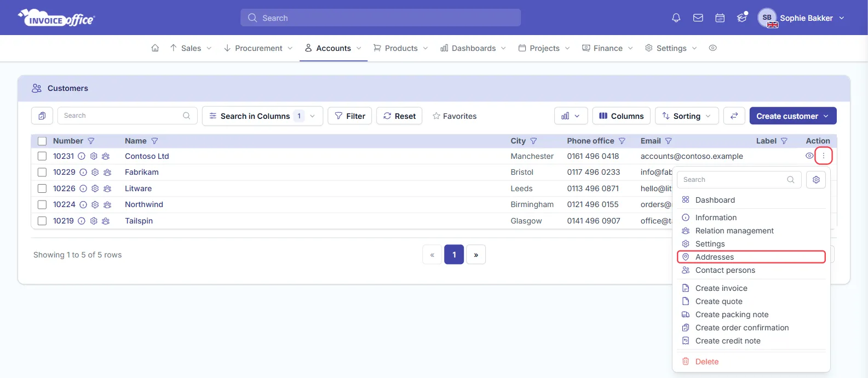Click the copy icon button beside table search

pos(42,116)
